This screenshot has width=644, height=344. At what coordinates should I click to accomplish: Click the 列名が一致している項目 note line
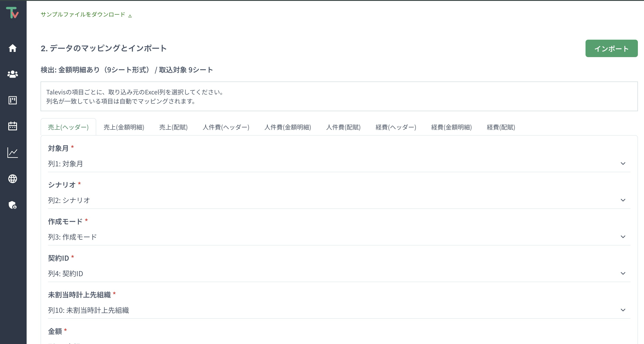coord(121,101)
